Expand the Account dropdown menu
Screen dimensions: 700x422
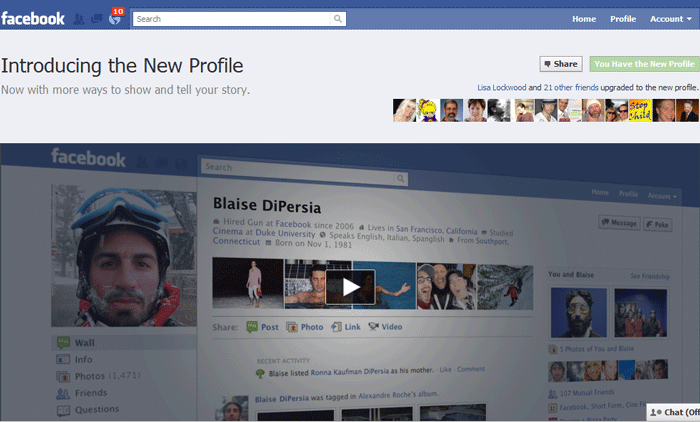671,19
